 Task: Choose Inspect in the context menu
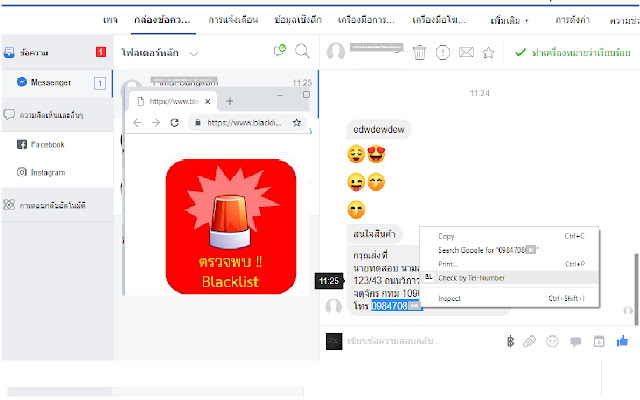509,298
